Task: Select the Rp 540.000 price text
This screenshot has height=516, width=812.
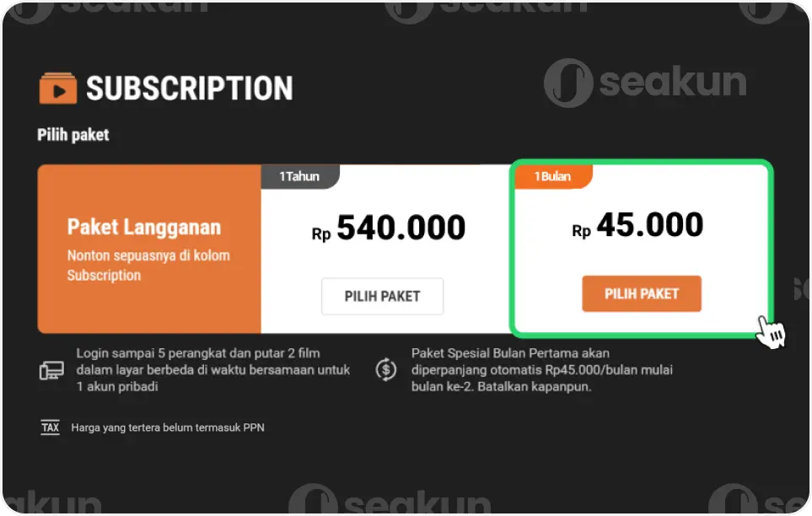Action: (x=389, y=227)
